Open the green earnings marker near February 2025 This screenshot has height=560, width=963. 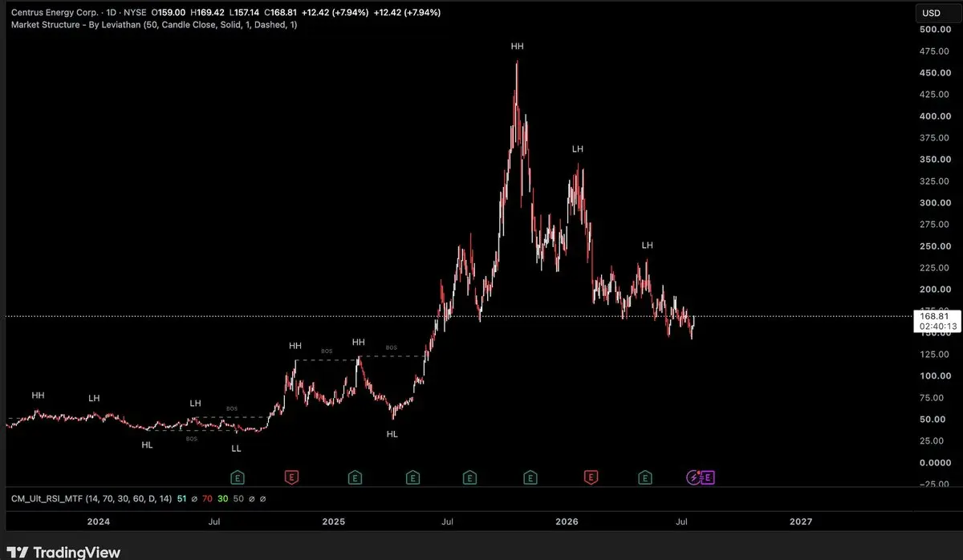pyautogui.click(x=354, y=478)
